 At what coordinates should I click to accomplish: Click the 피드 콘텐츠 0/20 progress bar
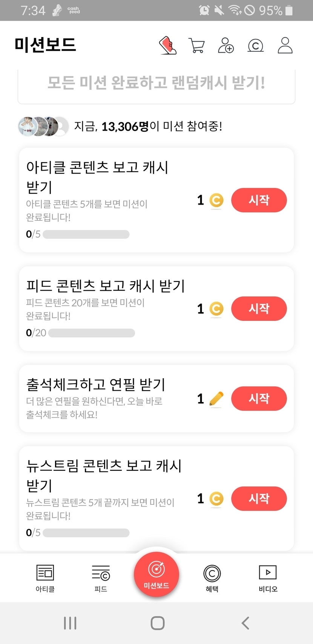92,333
